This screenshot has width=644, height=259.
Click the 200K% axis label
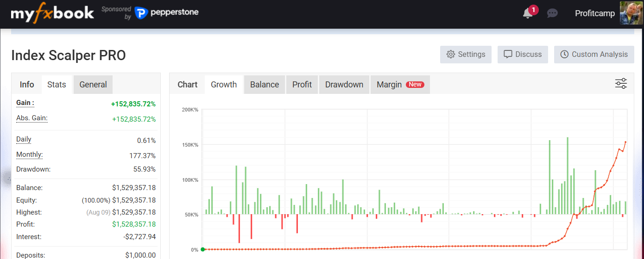tap(190, 110)
